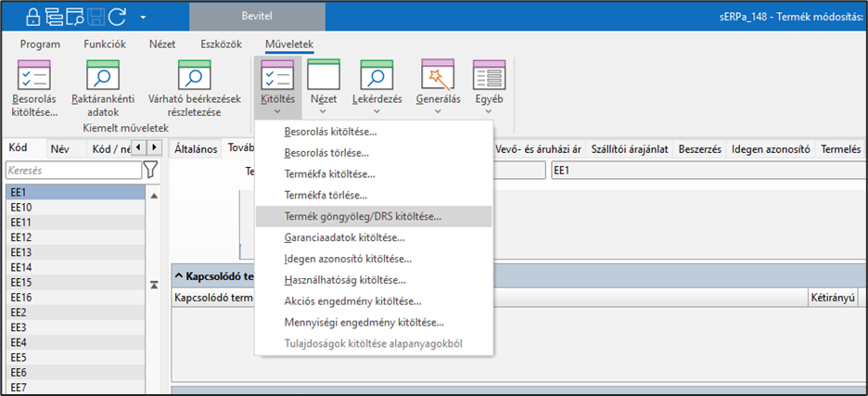
Task: Expand the Egyéb dropdown arrow
Action: (490, 110)
